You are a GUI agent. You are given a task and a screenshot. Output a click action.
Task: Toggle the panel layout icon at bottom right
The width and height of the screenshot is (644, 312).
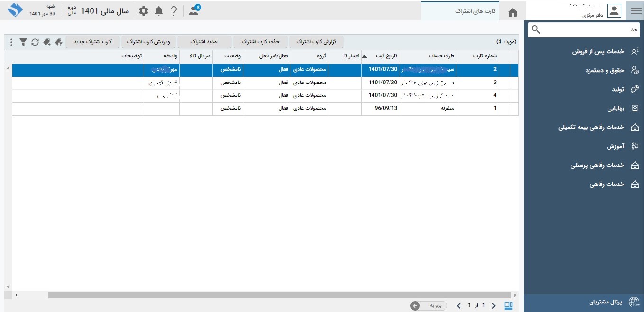pos(508,306)
